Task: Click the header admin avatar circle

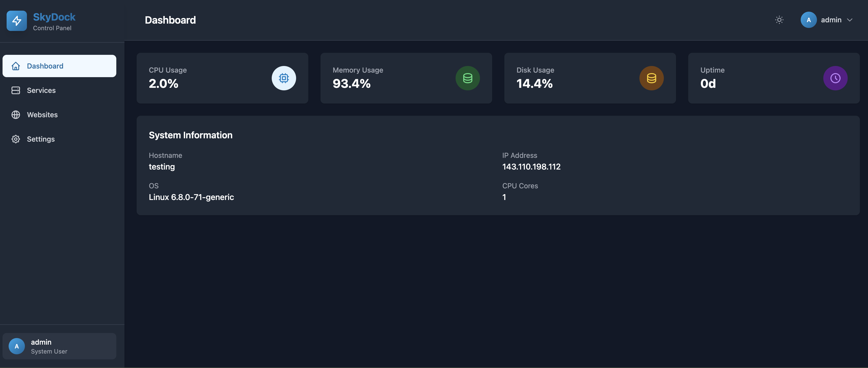Action: pos(808,20)
